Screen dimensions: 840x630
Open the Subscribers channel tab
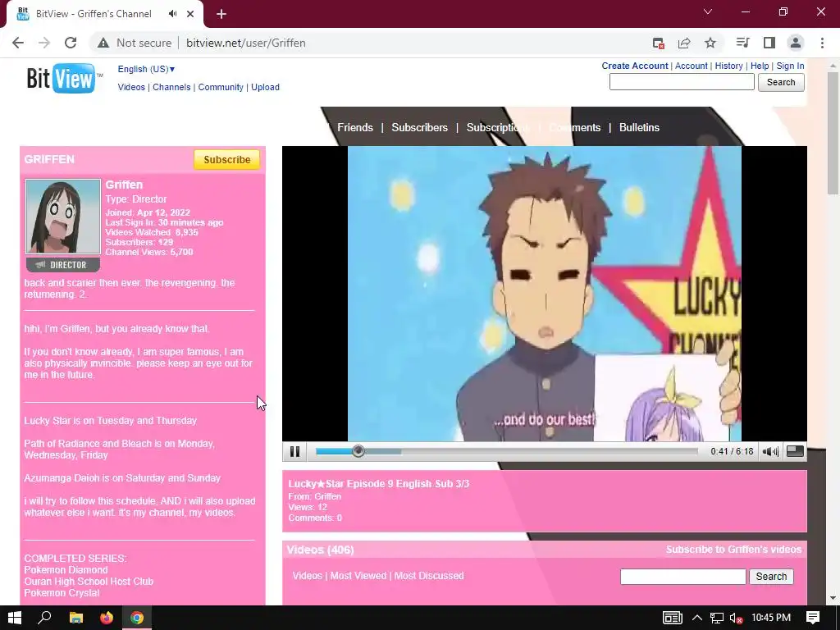coord(419,127)
